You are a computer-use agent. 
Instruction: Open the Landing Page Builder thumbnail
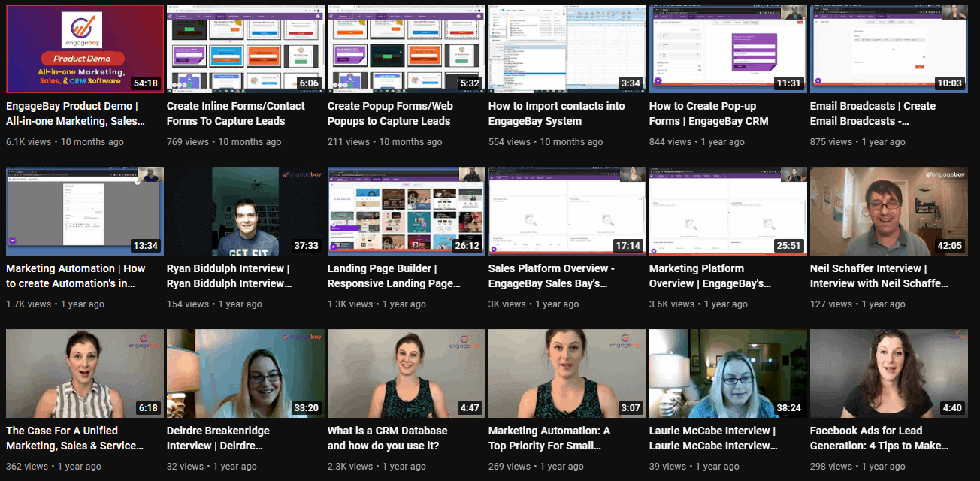[x=406, y=210]
